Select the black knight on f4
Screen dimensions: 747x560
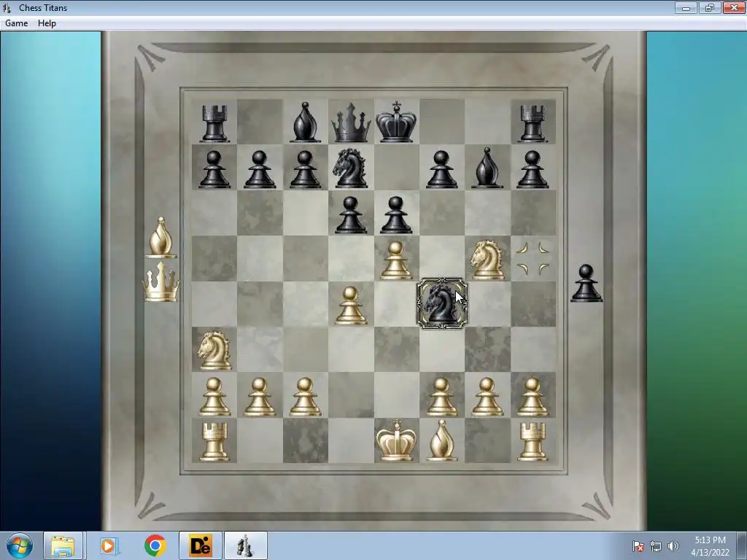(x=442, y=304)
